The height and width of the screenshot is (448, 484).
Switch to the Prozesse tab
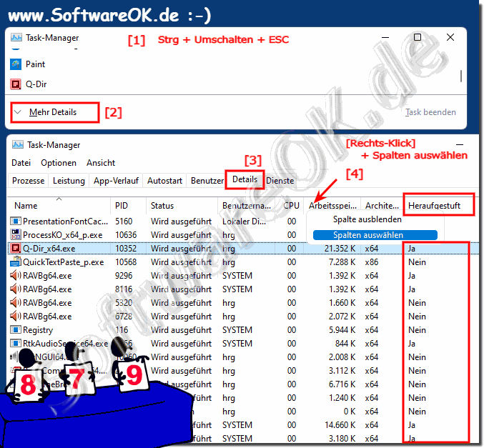coord(28,181)
